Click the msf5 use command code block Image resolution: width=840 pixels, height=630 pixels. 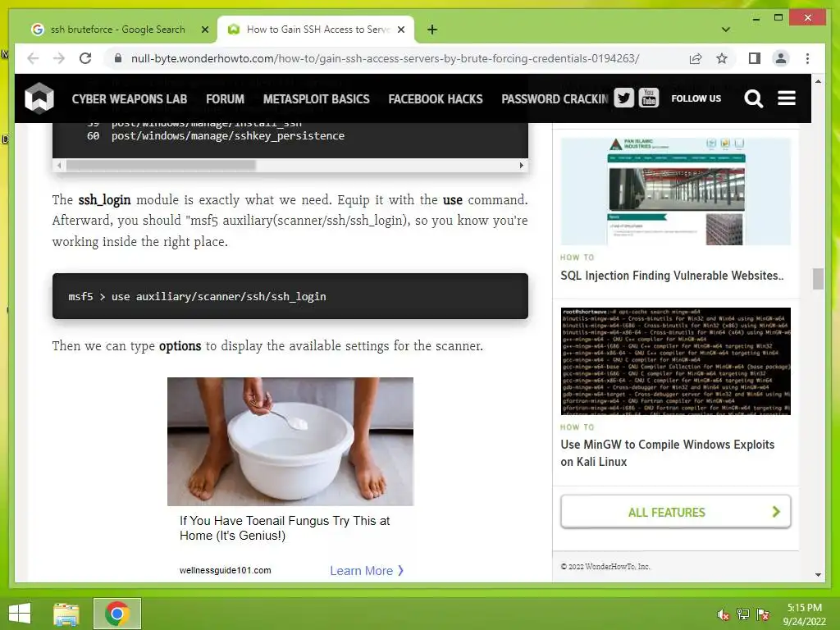(x=290, y=296)
